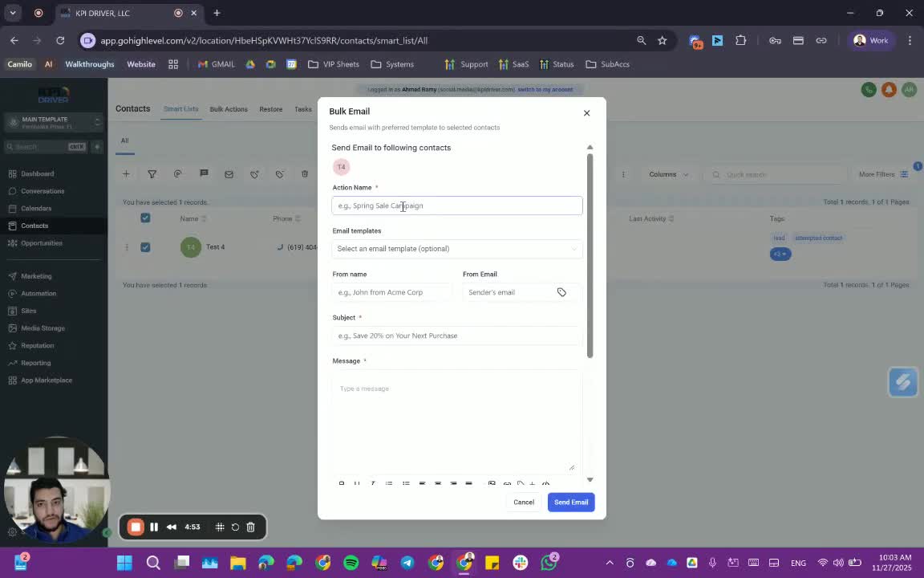924x578 pixels.
Task: Send the bulk email
Action: coord(570,503)
